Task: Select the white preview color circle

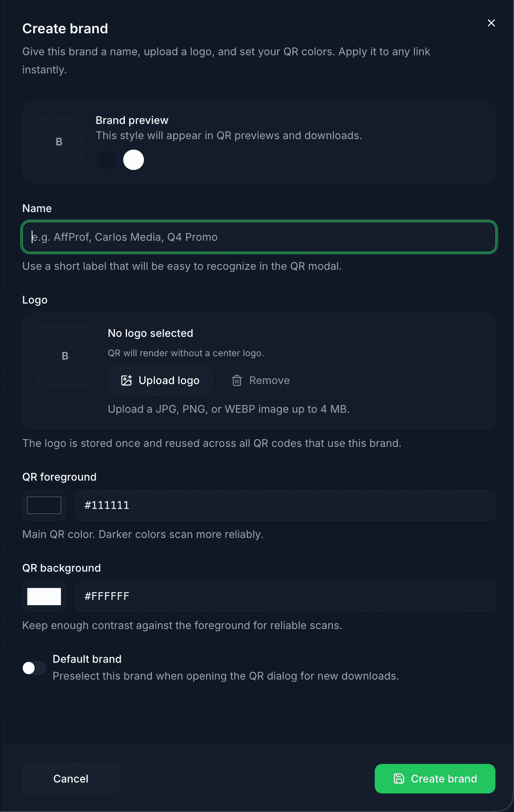Action: pos(133,160)
